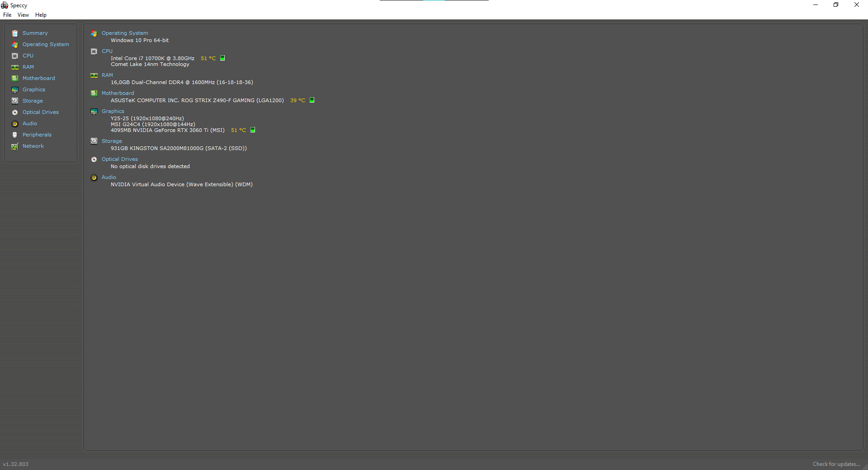Select Summary in the sidebar
This screenshot has width=868, height=470.
[35, 33]
